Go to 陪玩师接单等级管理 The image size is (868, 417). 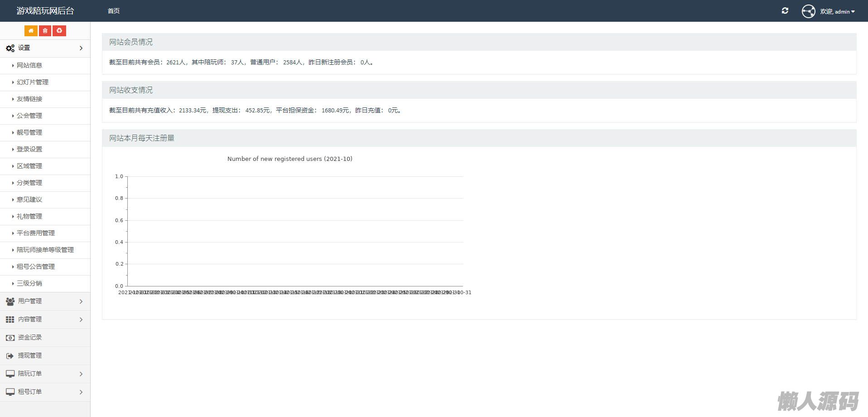pyautogui.click(x=45, y=250)
